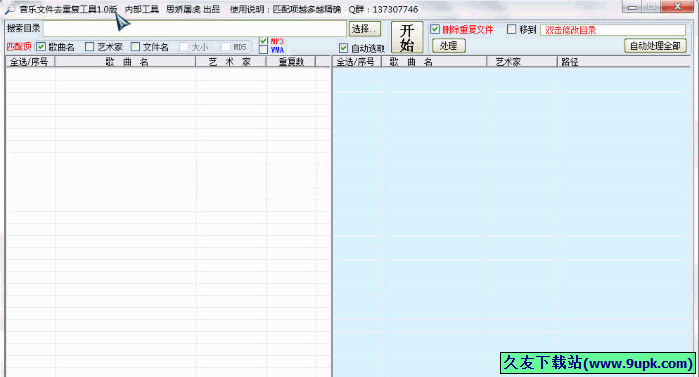Click the magnifier app icon in title bar
The height and width of the screenshot is (377, 699).
(9, 9)
